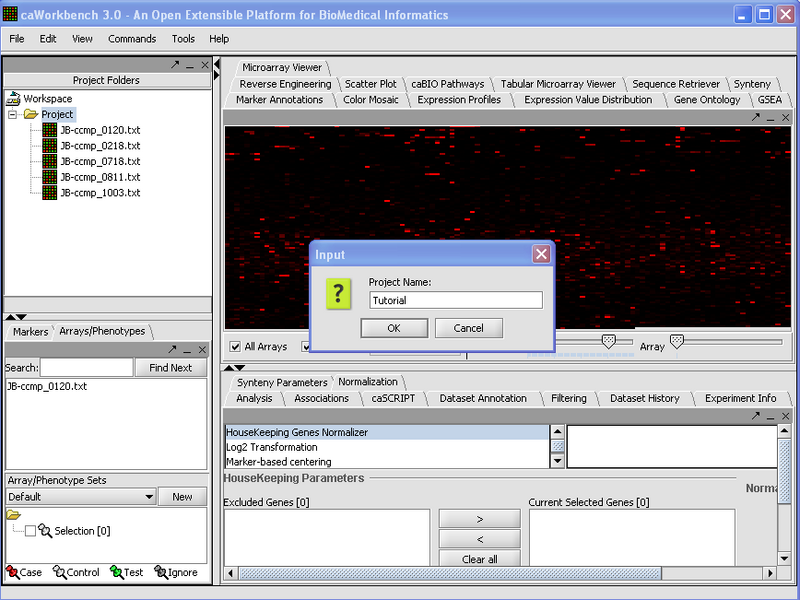Click the Project Name text field
The height and width of the screenshot is (600, 800).
click(x=455, y=300)
